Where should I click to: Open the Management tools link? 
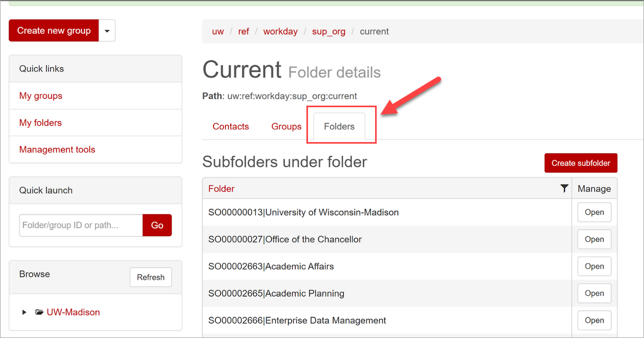[57, 149]
